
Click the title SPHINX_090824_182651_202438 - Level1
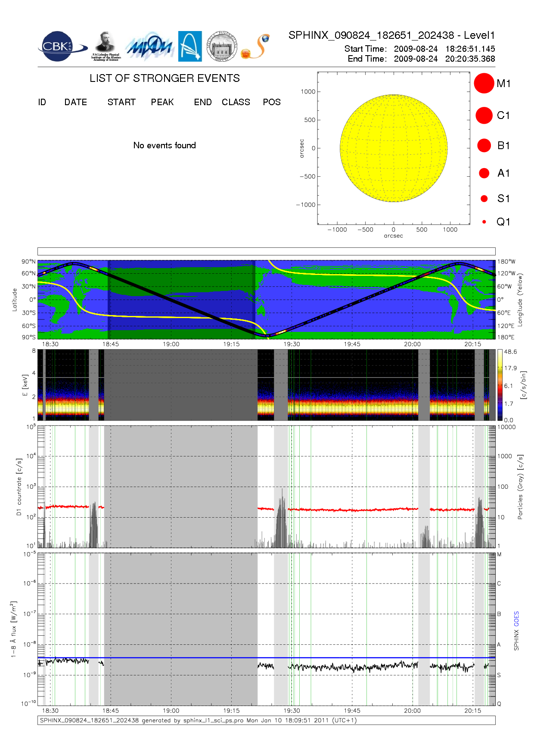point(392,35)
